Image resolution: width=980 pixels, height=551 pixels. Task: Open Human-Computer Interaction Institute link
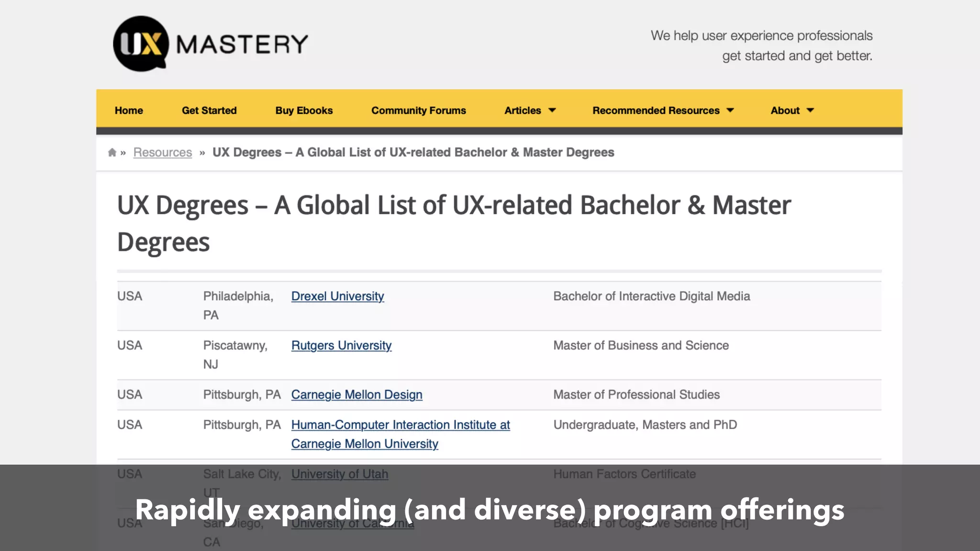tap(401, 434)
